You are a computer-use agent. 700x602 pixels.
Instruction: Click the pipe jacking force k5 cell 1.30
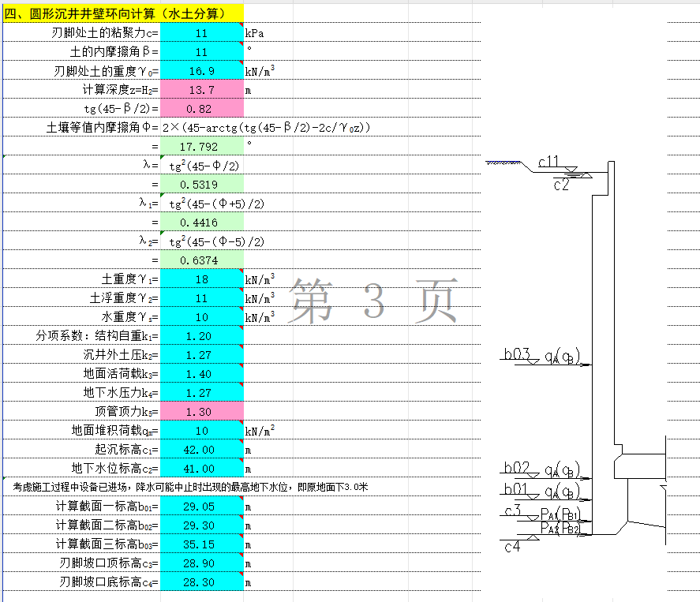[202, 412]
